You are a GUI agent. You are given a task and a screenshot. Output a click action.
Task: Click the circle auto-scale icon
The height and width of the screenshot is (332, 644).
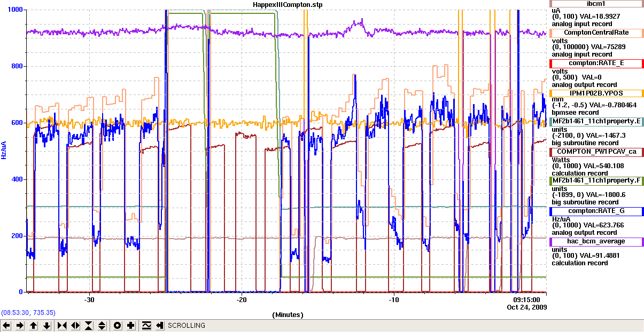point(117,325)
